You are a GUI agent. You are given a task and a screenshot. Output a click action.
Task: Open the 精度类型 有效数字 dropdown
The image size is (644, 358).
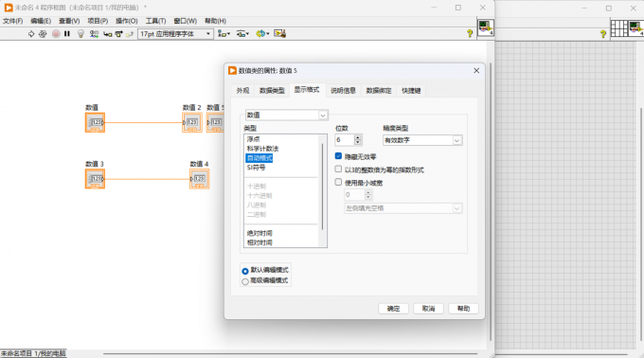tap(422, 140)
